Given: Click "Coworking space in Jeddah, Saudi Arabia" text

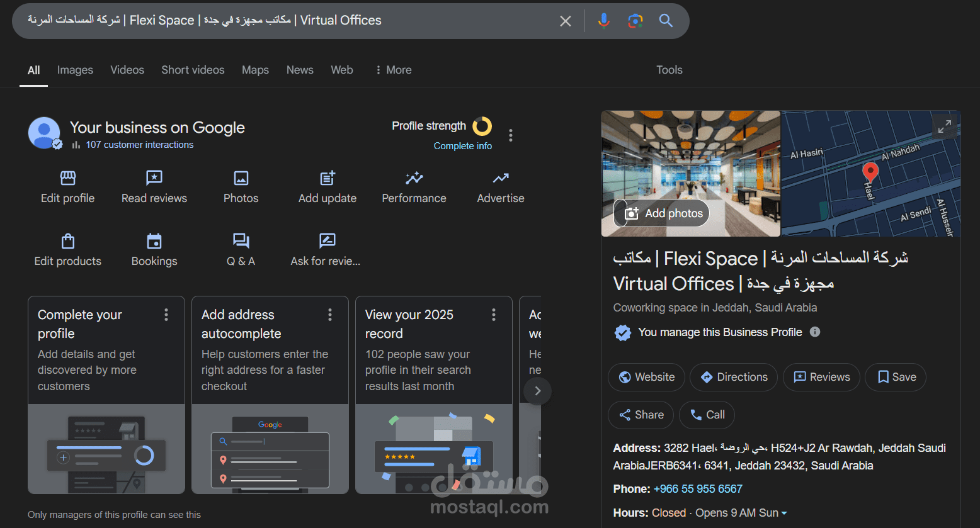Looking at the screenshot, I should tap(715, 308).
